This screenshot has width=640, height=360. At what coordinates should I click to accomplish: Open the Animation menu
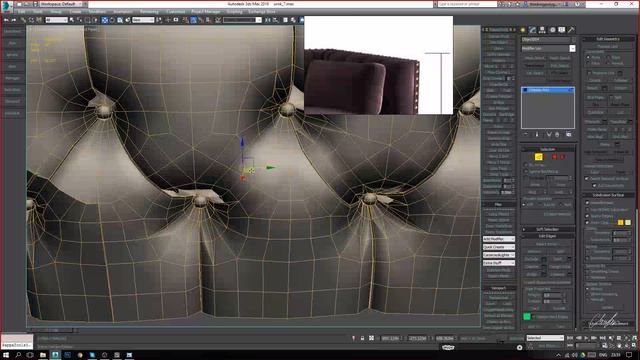click(x=122, y=12)
